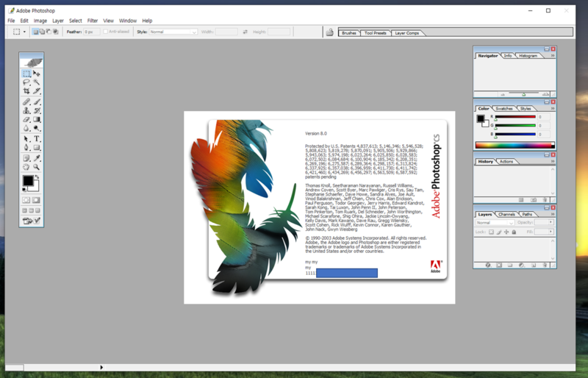588x378 pixels.
Task: Open Navigator panel flyout menu
Action: (553, 56)
